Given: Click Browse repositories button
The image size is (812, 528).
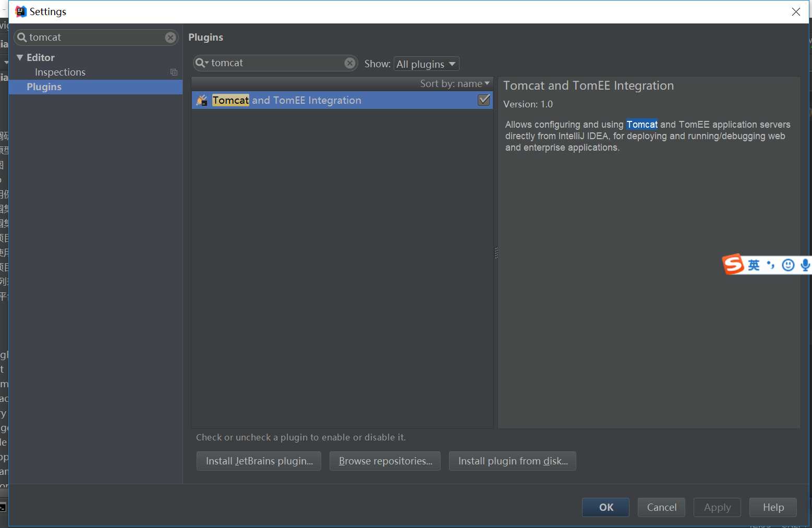Looking at the screenshot, I should (385, 461).
